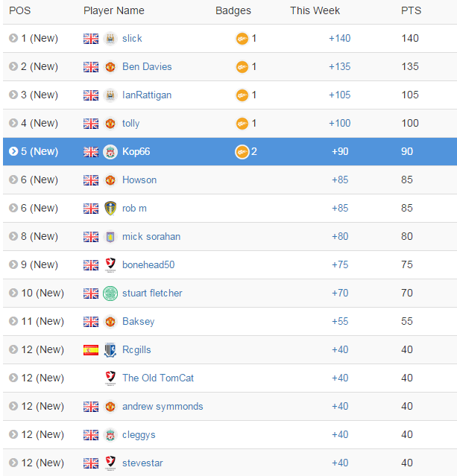Viewport: 457px width, 476px height.
Task: Open player Howson's profile link
Action: [x=139, y=180]
